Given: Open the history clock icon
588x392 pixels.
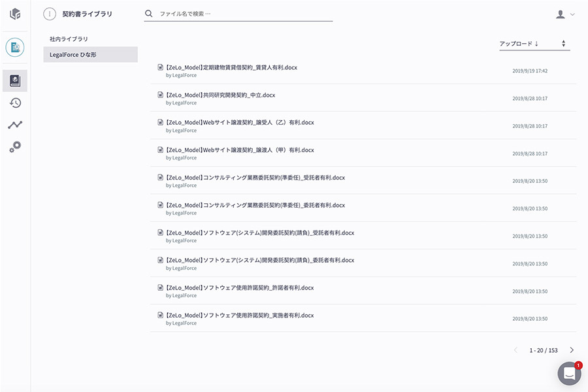Looking at the screenshot, I should [15, 103].
